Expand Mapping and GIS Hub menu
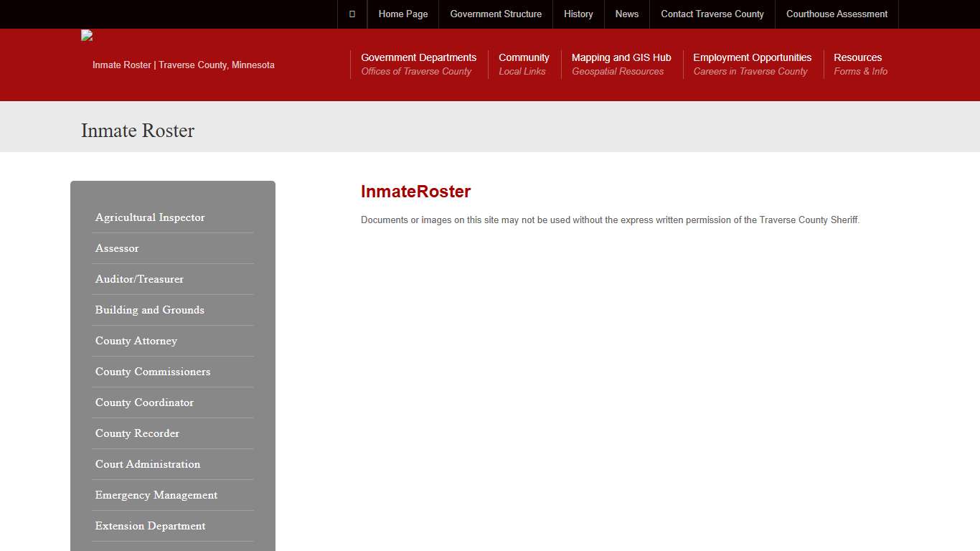The image size is (980, 551). point(621,64)
